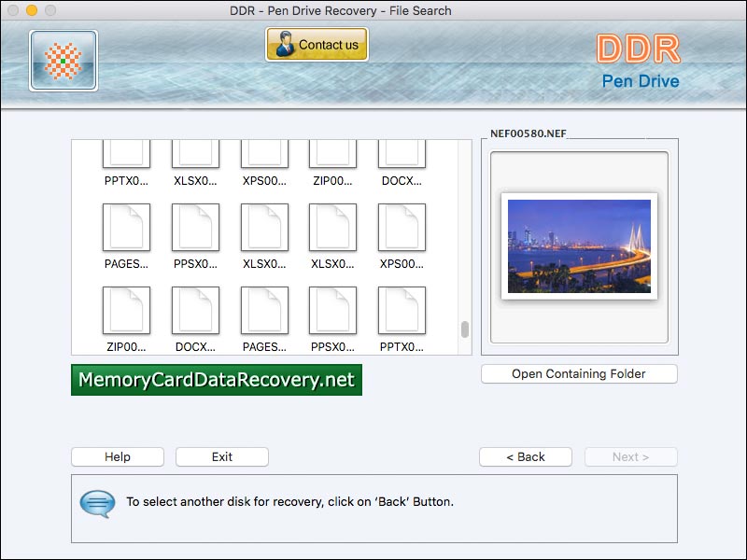Open Containing Folder for NEF00580.NEF
The image size is (747, 560).
(578, 373)
